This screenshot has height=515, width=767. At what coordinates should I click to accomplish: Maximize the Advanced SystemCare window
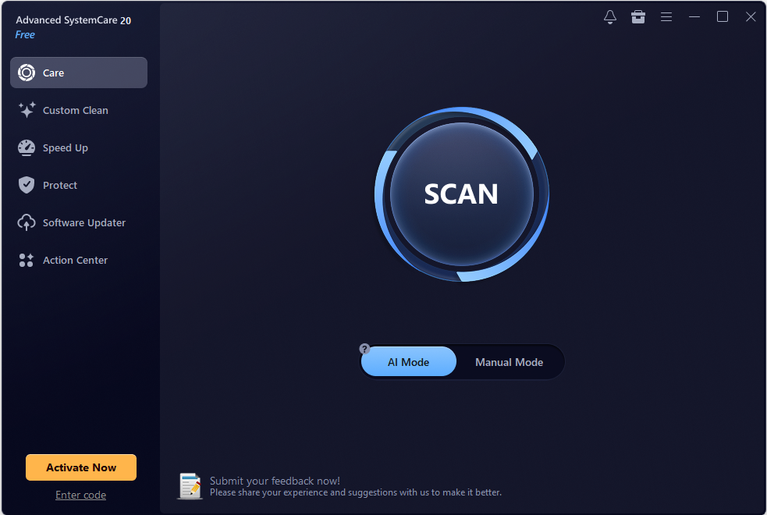click(722, 17)
